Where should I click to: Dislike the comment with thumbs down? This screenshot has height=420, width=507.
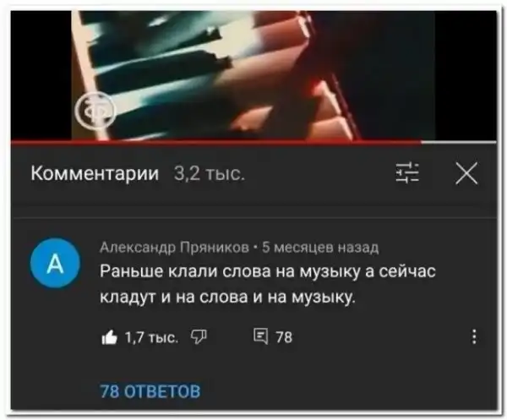point(199,337)
